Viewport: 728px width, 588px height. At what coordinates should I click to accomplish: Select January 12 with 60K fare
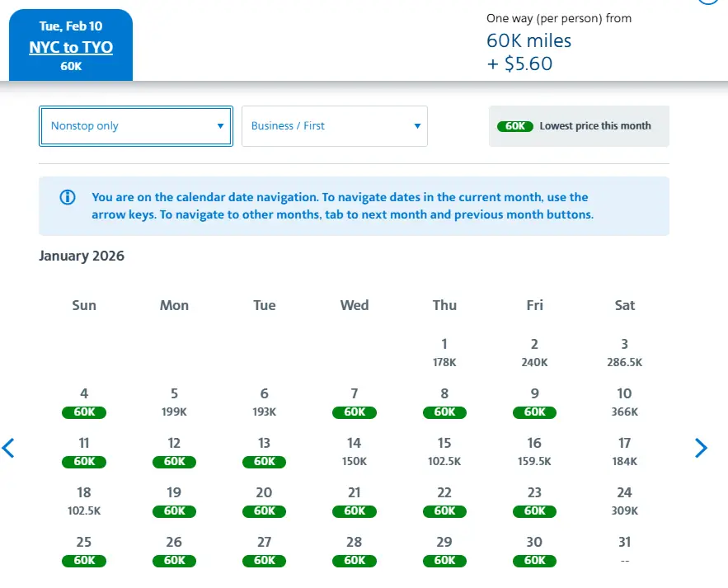coord(174,451)
